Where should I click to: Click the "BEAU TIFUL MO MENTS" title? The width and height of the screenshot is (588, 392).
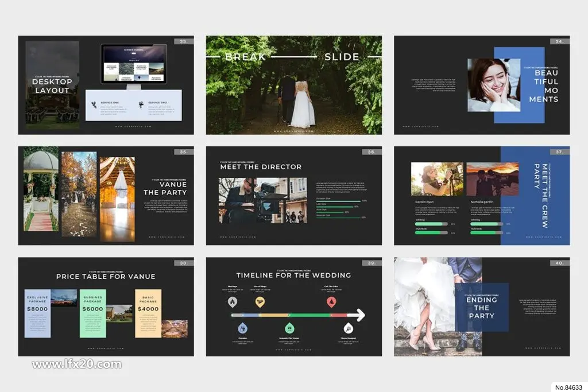tap(544, 86)
